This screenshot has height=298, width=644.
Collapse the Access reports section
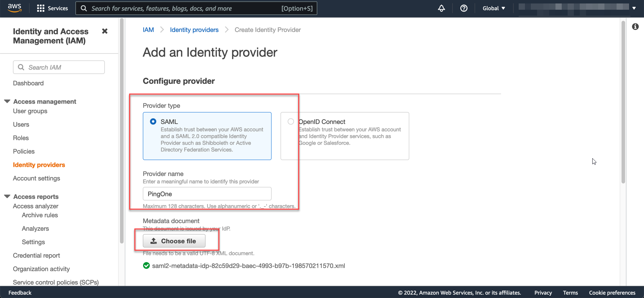pyautogui.click(x=7, y=196)
